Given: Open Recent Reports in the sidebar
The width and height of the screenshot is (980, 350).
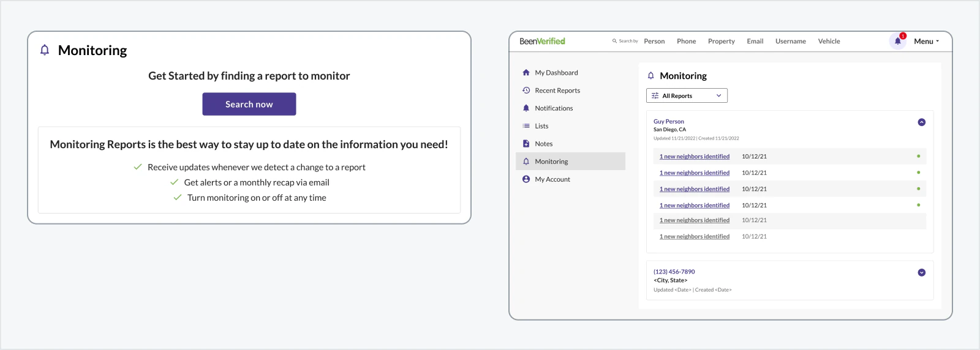Looking at the screenshot, I should pos(557,90).
